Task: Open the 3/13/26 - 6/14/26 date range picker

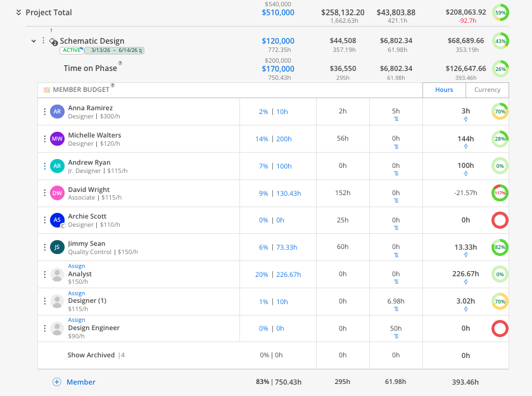Action: click(115, 50)
